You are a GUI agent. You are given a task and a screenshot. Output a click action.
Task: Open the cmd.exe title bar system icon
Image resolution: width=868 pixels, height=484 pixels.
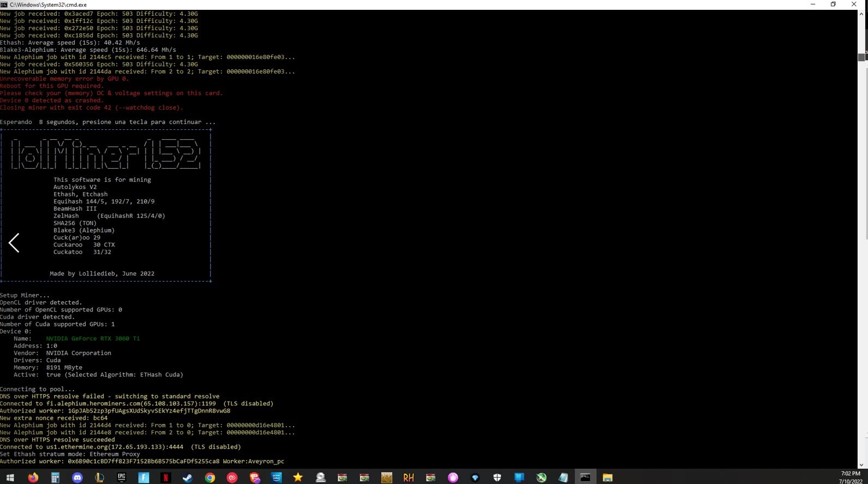pos(4,4)
